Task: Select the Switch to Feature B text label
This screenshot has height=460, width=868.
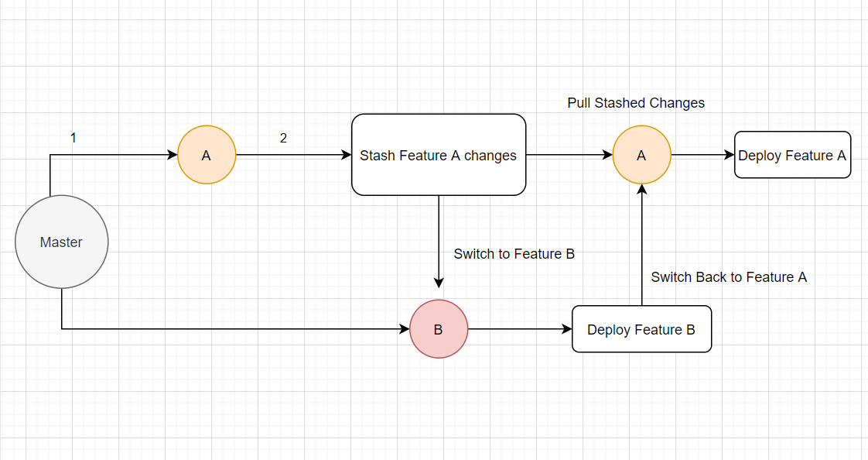Action: 514,253
